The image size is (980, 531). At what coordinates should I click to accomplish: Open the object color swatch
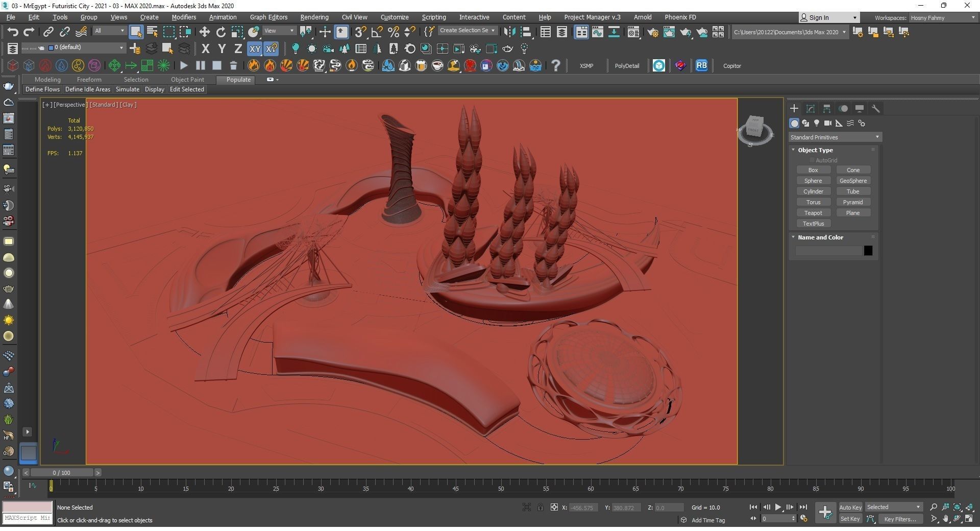pyautogui.click(x=868, y=251)
